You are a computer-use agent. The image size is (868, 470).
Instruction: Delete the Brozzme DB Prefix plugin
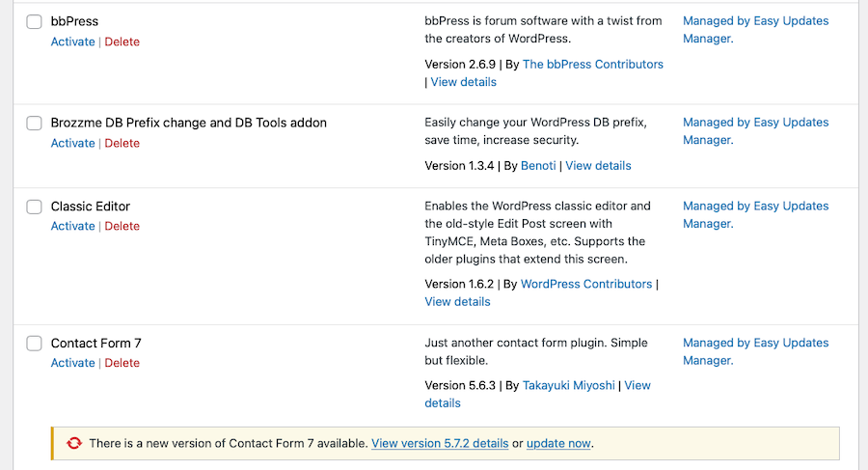(122, 143)
